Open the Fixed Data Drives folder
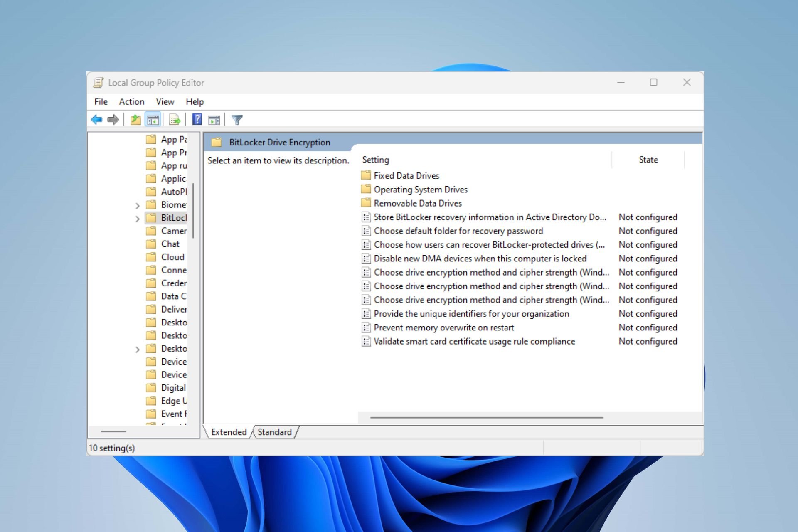 click(406, 175)
